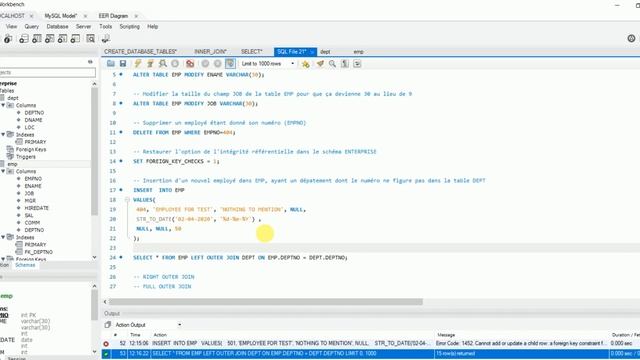Select the emp table in schema tree
The width and height of the screenshot is (640, 360).
click(x=12, y=164)
